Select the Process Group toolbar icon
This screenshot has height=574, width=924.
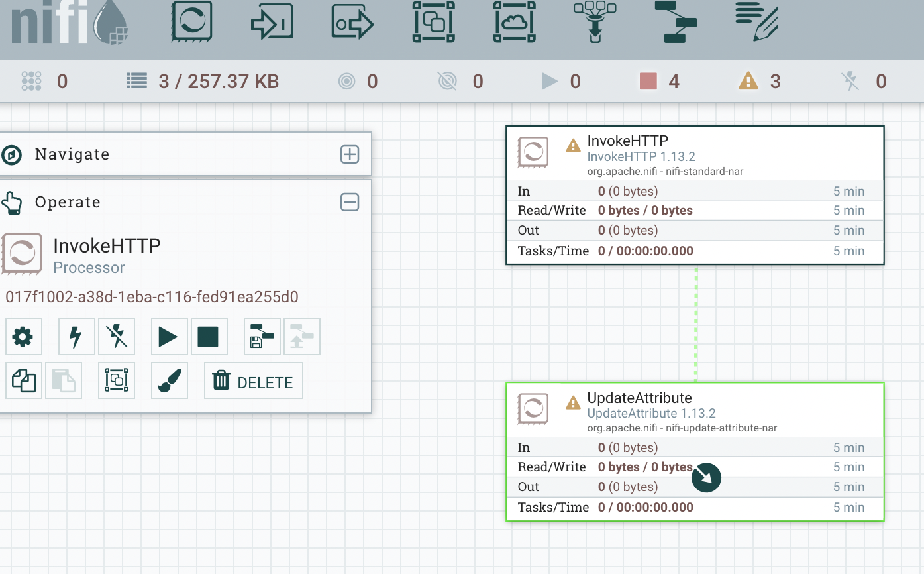click(x=433, y=23)
